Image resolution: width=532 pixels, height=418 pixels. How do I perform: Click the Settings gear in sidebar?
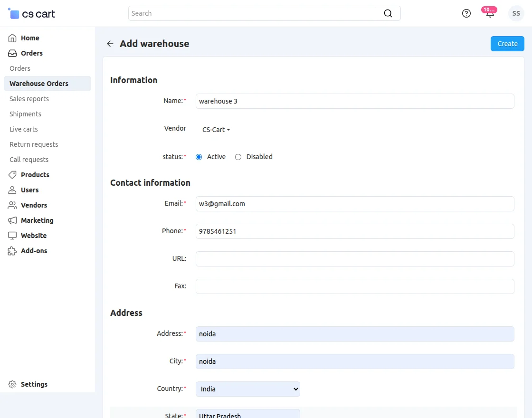[12, 384]
